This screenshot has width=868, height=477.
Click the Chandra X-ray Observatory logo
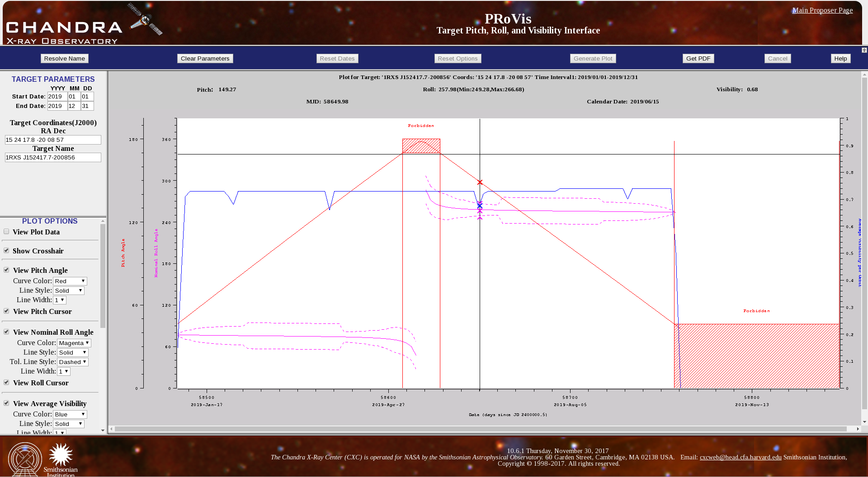84,24
